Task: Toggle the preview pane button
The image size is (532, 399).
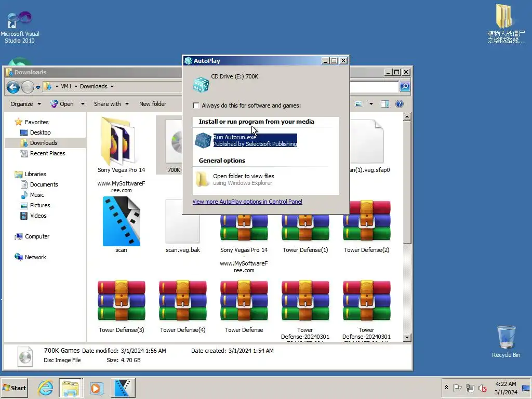Action: click(x=385, y=104)
